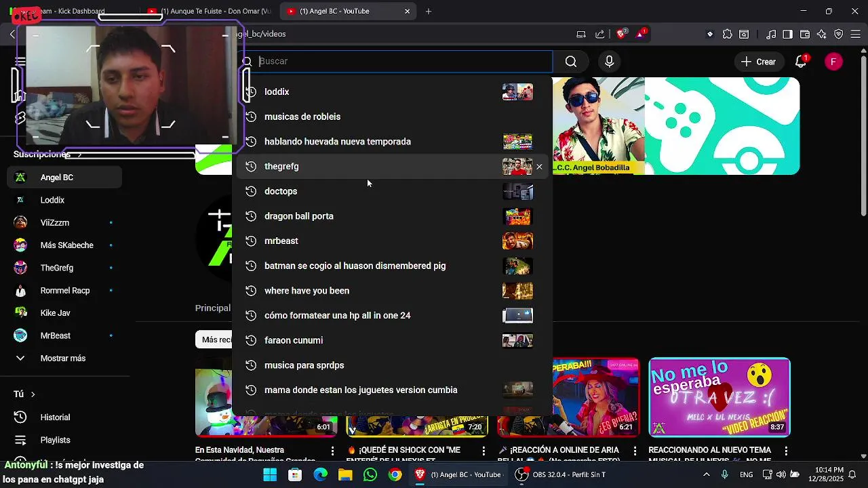This screenshot has height=488, width=868.
Task: Open Brave Wallet icon in toolbar
Action: (x=805, y=34)
